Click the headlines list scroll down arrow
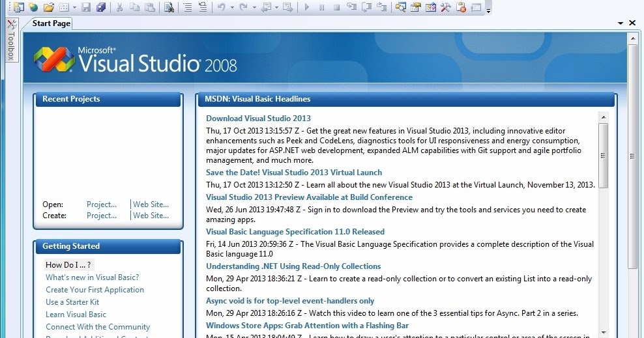The image size is (644, 338). (x=604, y=332)
